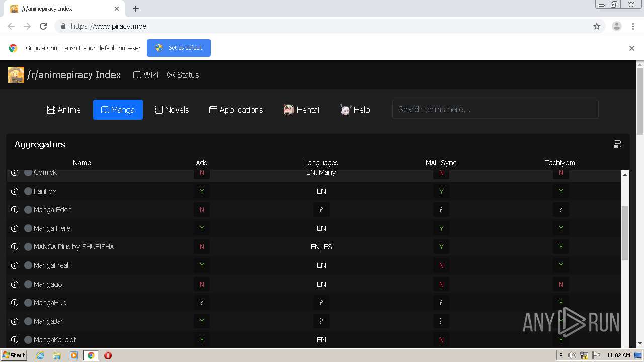644x362 pixels.
Task: Switch to the Anime tab
Action: pos(64,110)
